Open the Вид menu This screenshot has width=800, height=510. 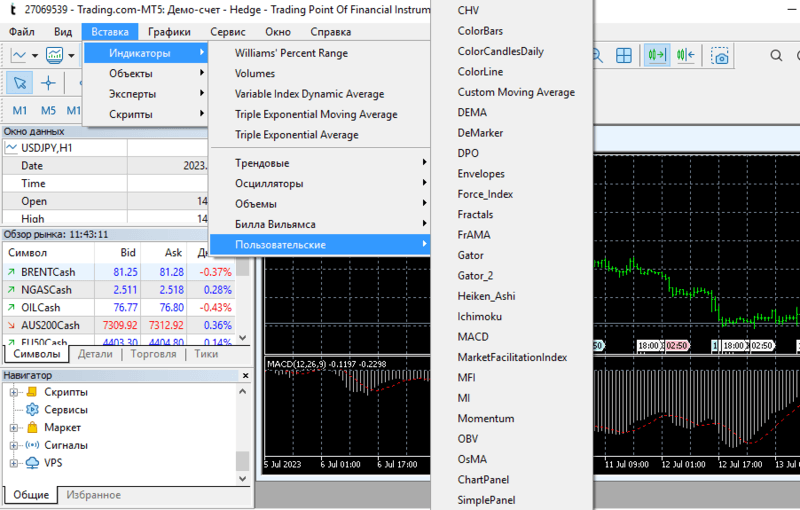pos(63,32)
